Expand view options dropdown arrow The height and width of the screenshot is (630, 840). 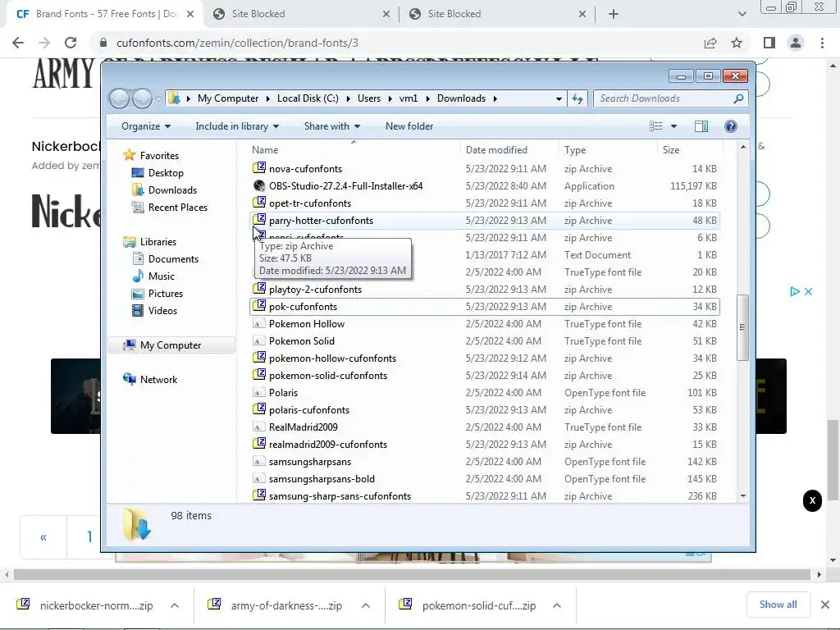point(674,126)
